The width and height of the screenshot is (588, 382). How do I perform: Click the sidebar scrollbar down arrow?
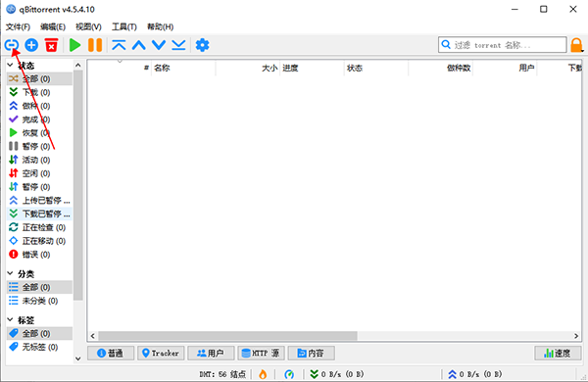point(78,358)
